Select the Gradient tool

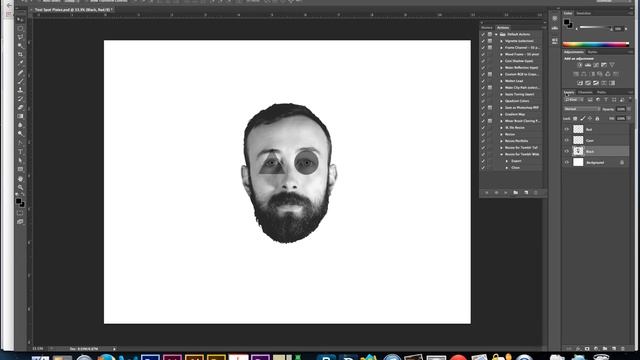pos(20,116)
